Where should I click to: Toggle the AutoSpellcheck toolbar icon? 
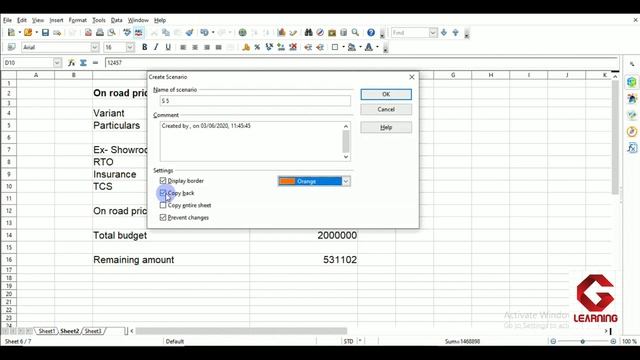(139, 33)
